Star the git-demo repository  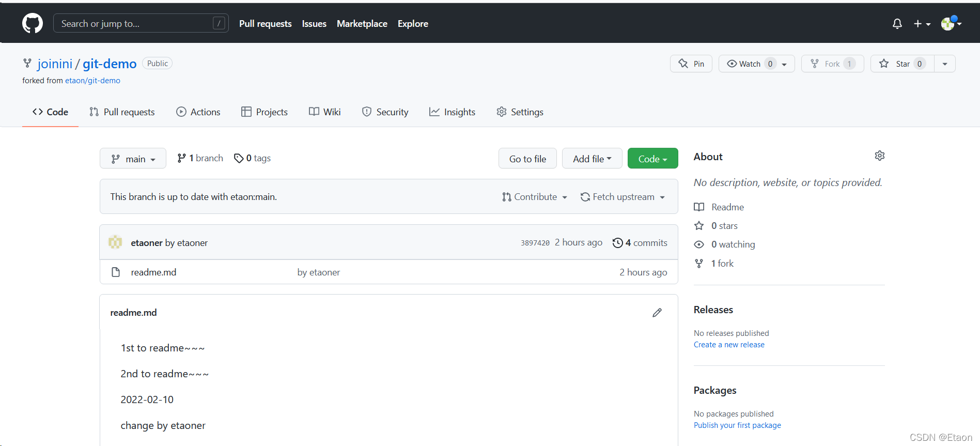click(x=902, y=64)
